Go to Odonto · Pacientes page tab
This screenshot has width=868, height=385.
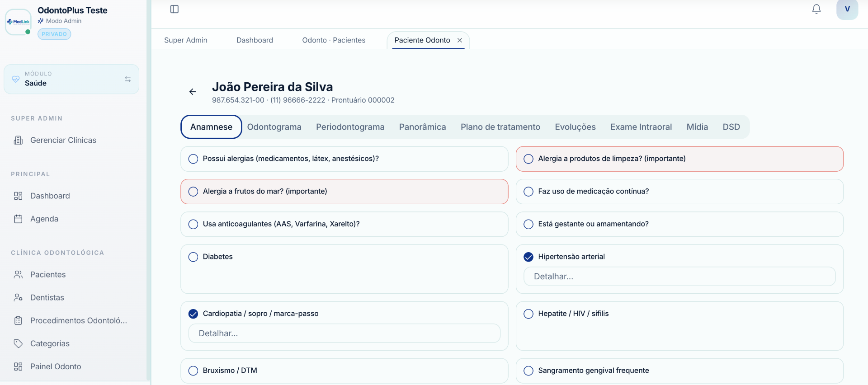(x=334, y=40)
